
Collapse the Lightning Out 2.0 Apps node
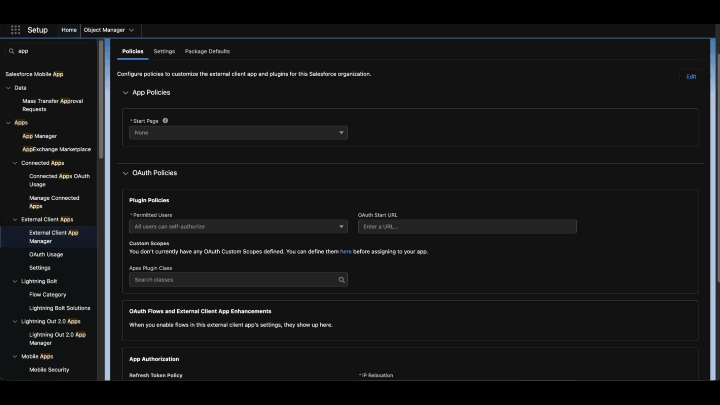click(15, 321)
